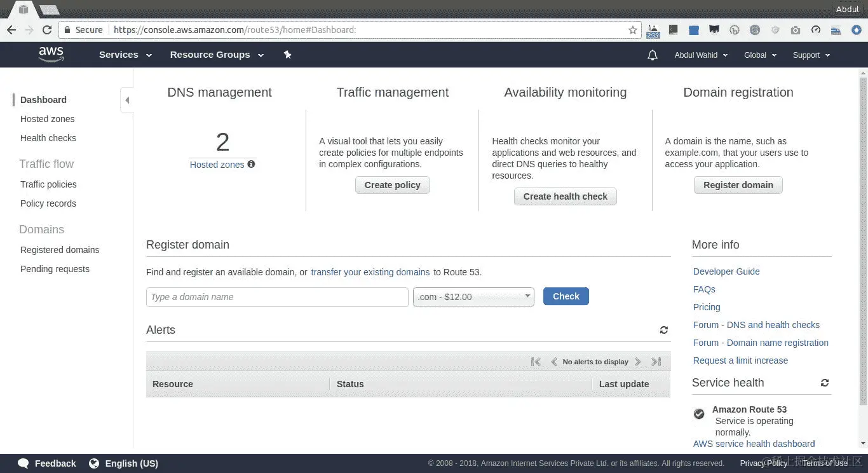Click the camera screenshot extension icon
The width and height of the screenshot is (868, 473).
(x=796, y=30)
